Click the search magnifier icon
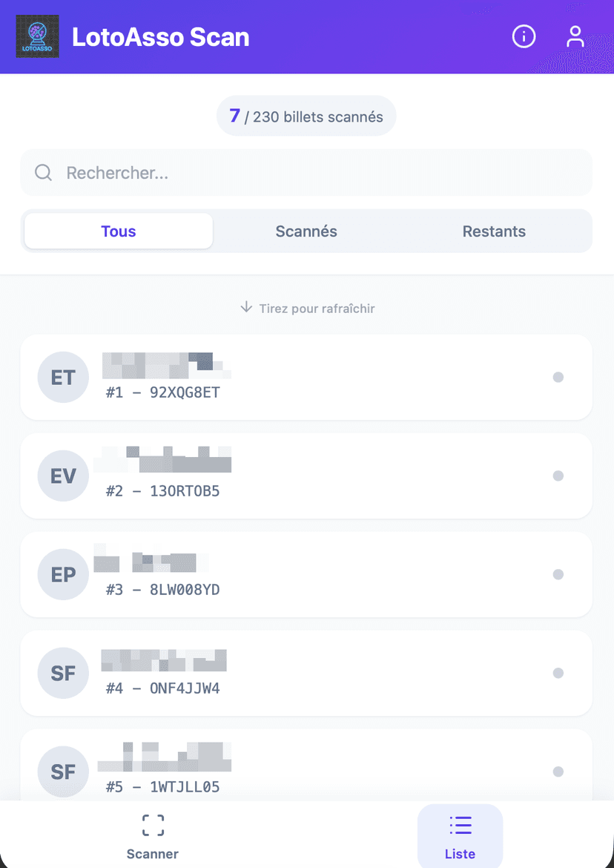 click(x=44, y=173)
